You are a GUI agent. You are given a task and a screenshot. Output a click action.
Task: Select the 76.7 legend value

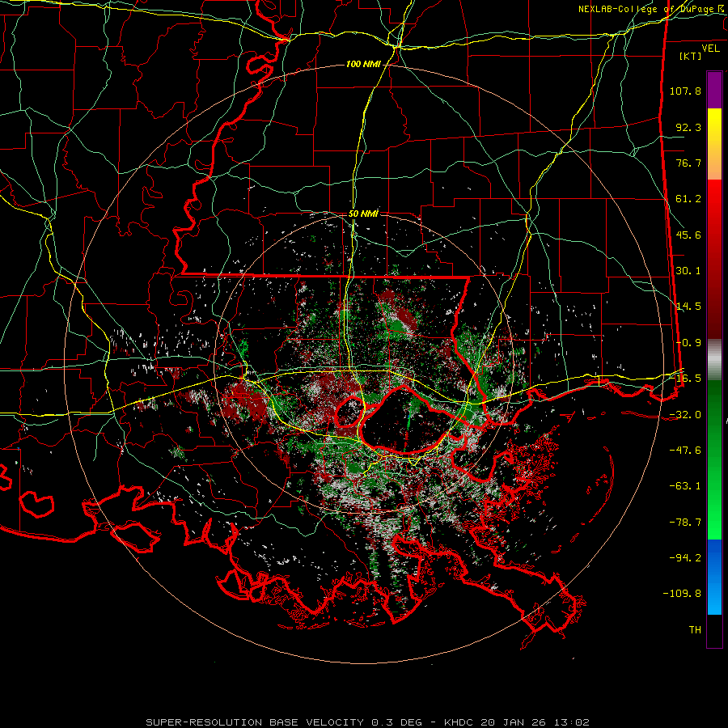[688, 163]
